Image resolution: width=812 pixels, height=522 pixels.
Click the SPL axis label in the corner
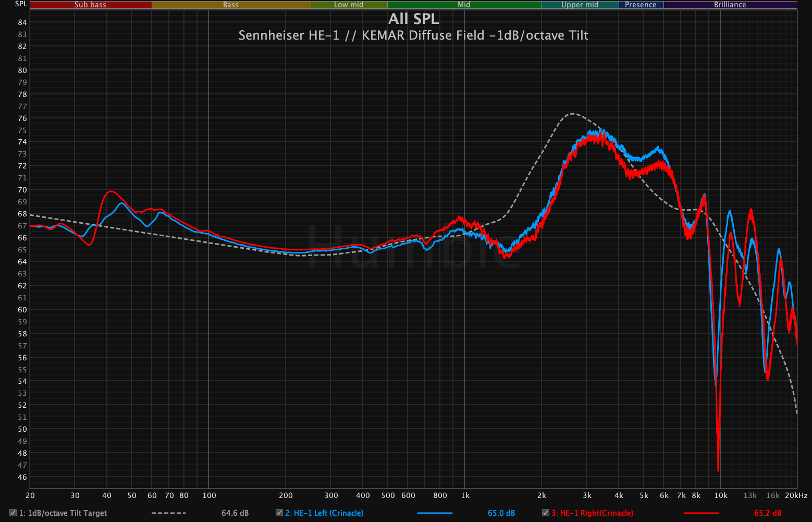pyautogui.click(x=21, y=4)
